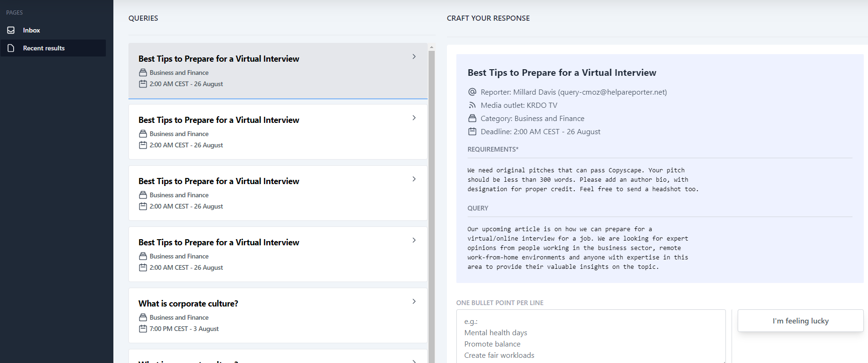
Task: Click the Recent results document icon
Action: [x=11, y=48]
